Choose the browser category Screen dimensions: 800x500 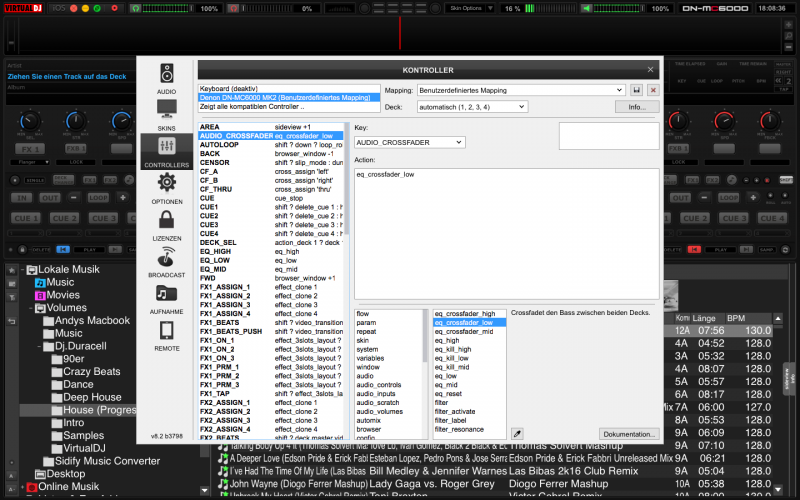[368, 429]
